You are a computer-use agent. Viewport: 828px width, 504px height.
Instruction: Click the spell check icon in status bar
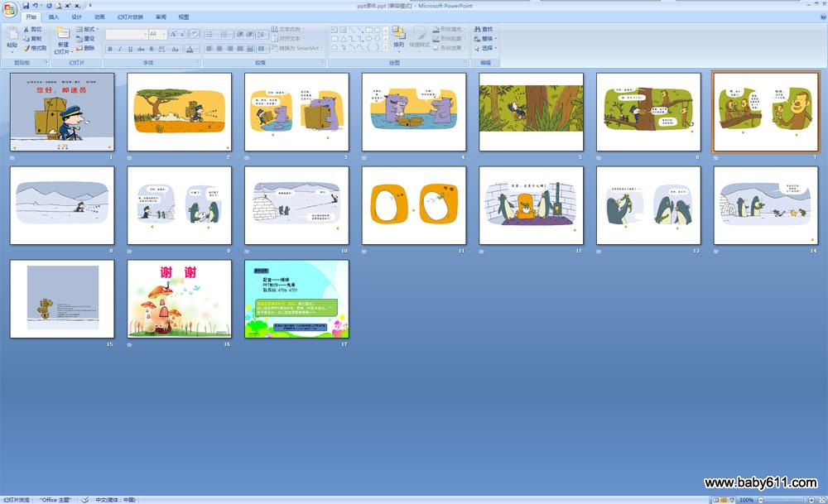[x=85, y=500]
